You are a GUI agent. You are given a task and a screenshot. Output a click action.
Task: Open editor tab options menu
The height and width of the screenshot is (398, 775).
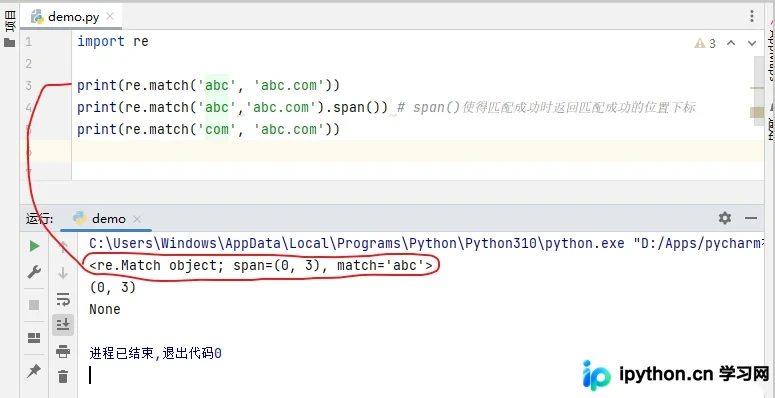[752, 16]
